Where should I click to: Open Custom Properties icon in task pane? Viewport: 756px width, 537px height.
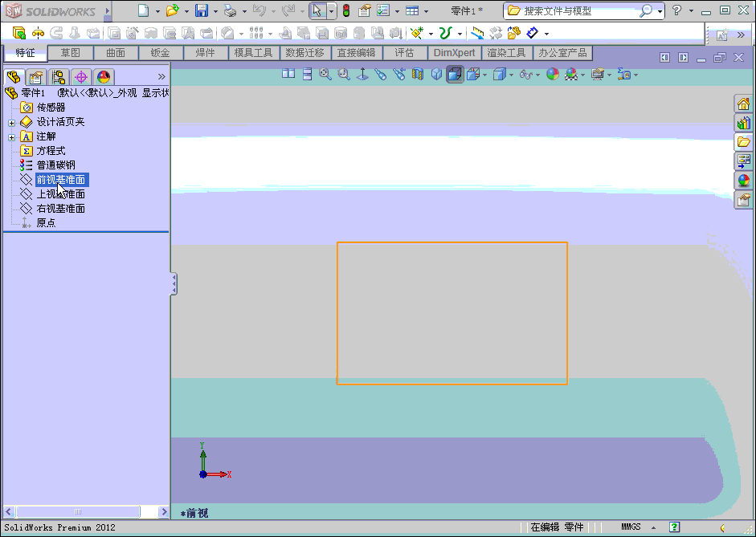(743, 199)
